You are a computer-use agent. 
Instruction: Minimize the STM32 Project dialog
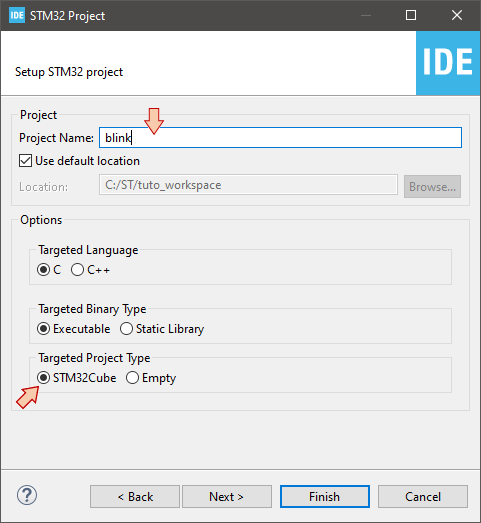tap(366, 15)
